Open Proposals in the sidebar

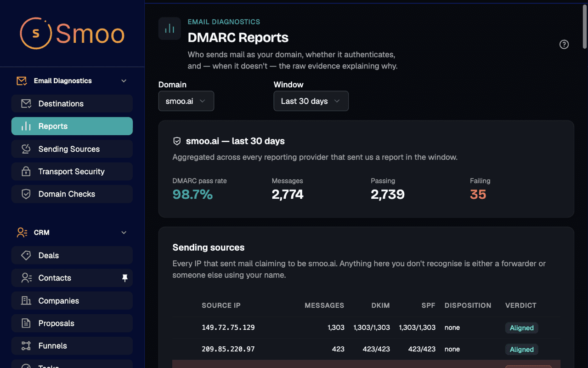click(x=72, y=323)
